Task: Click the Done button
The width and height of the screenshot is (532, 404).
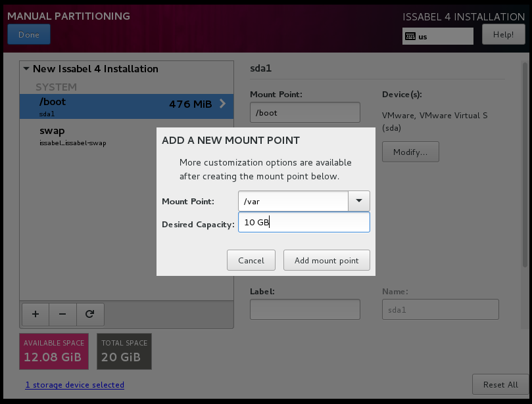Action: pos(29,35)
